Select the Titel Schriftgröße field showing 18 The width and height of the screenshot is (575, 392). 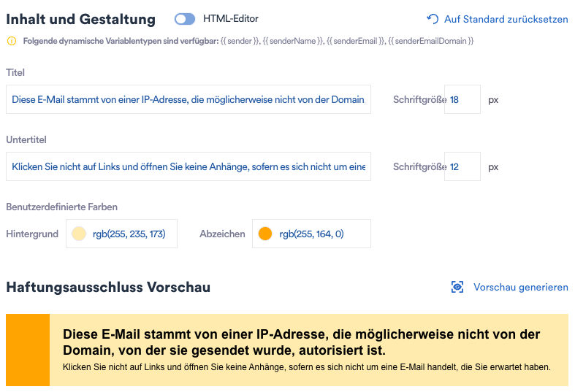coord(462,99)
